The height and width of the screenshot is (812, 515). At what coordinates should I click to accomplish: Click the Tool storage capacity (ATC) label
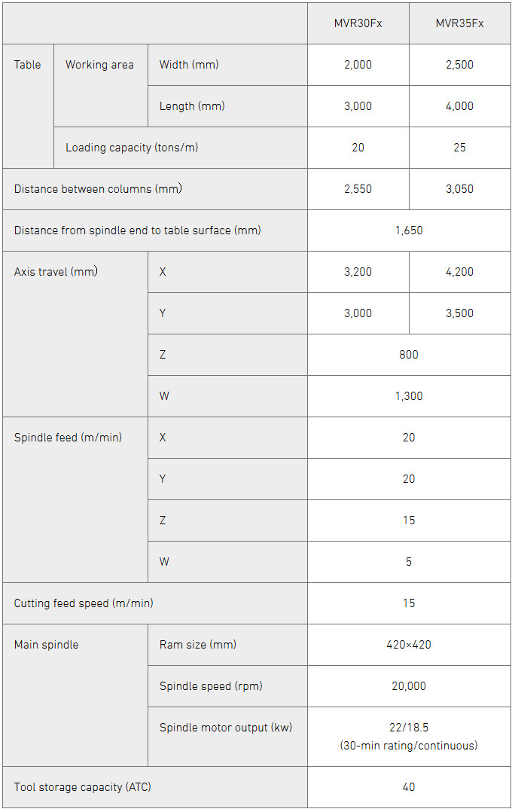[83, 787]
